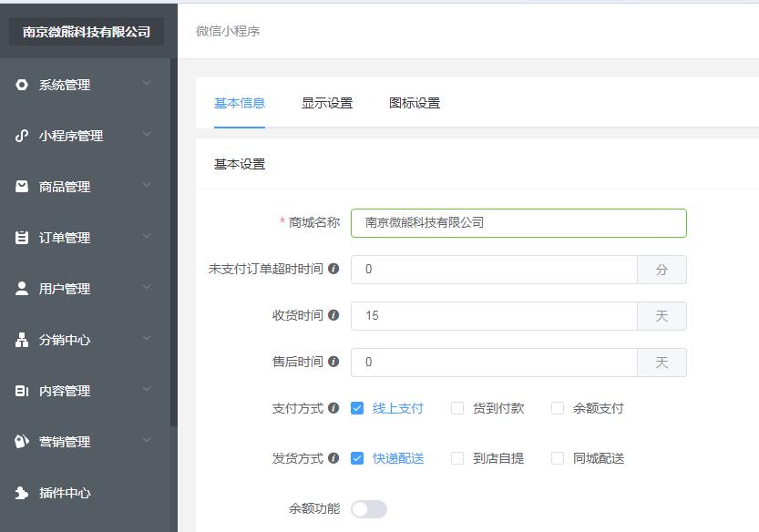This screenshot has width=759, height=532.
Task: Click the 插件中心 puzzle icon
Action: 22,492
